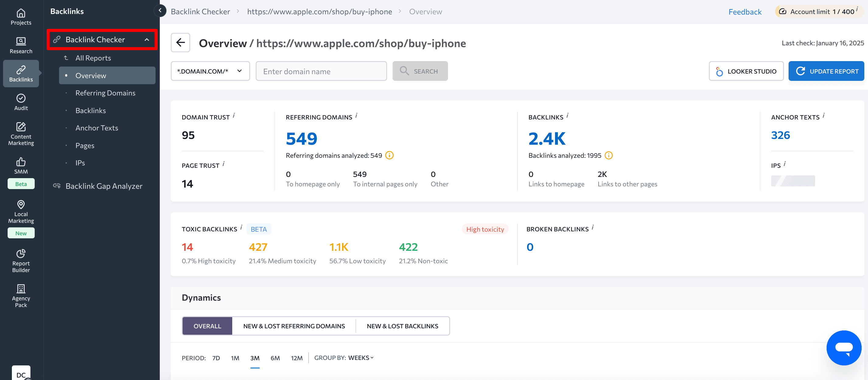Open the chat support bubble
Image resolution: width=868 pixels, height=380 pixels.
pyautogui.click(x=844, y=347)
